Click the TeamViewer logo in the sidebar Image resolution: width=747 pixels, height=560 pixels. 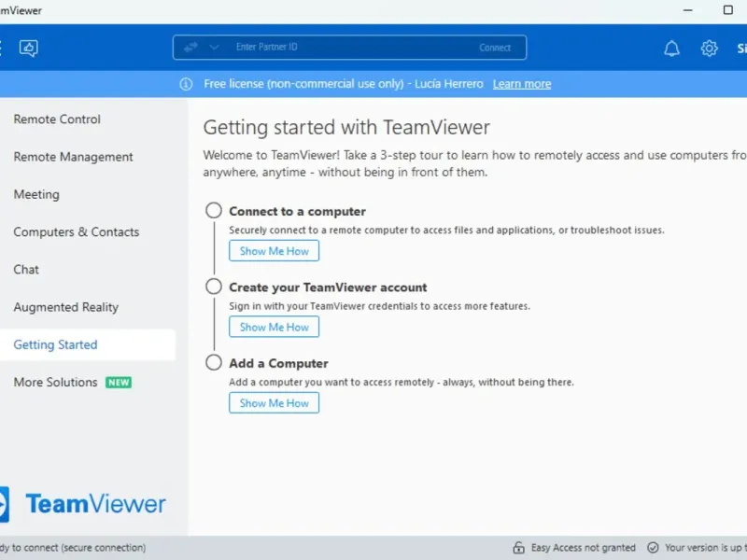(83, 504)
